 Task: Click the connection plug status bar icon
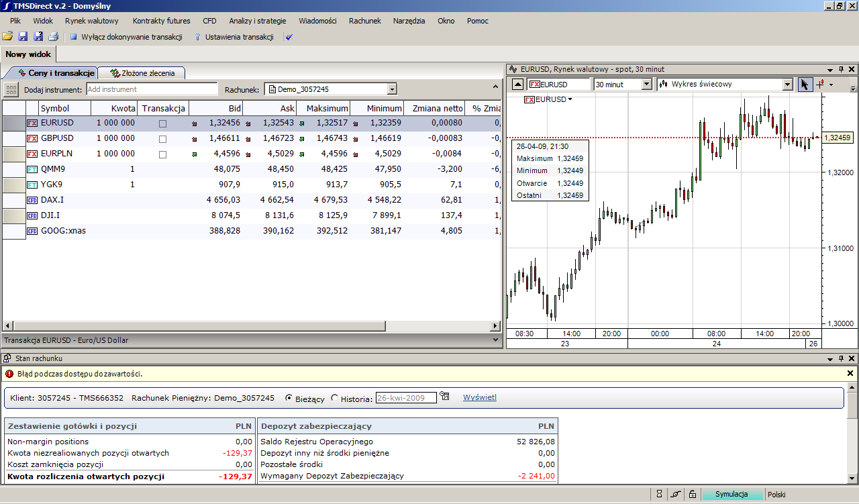676,495
